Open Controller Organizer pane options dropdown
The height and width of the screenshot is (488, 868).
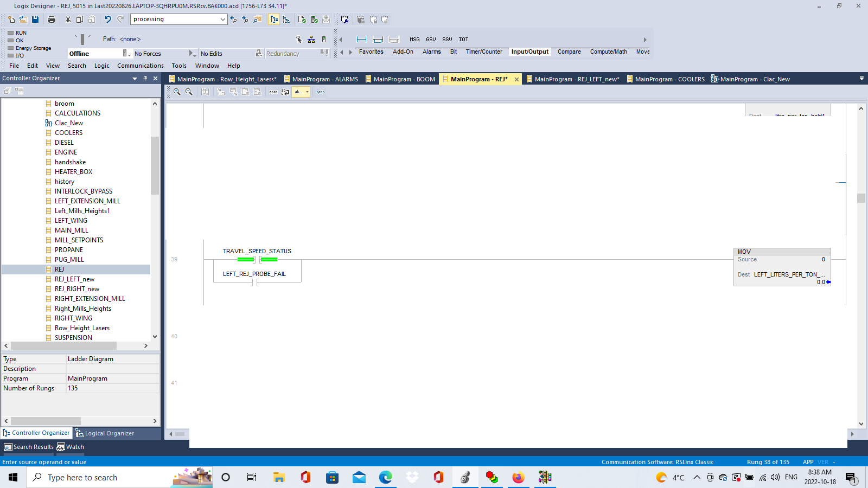coord(135,79)
